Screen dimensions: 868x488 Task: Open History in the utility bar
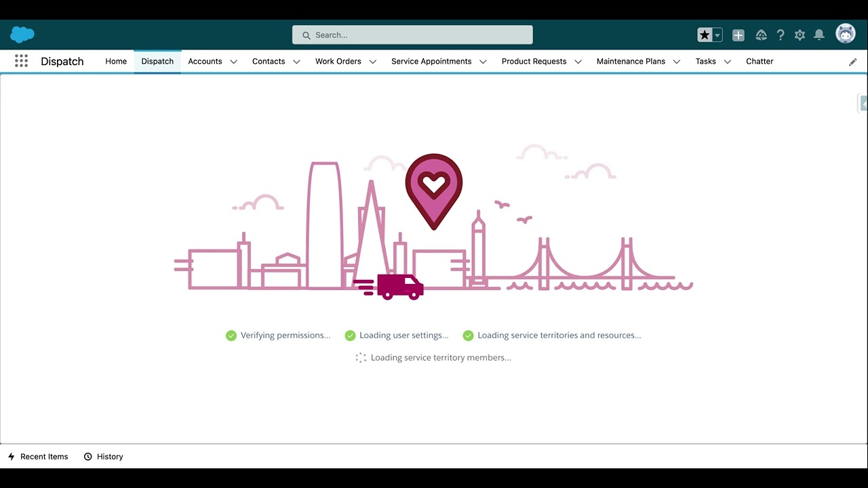[104, 457]
